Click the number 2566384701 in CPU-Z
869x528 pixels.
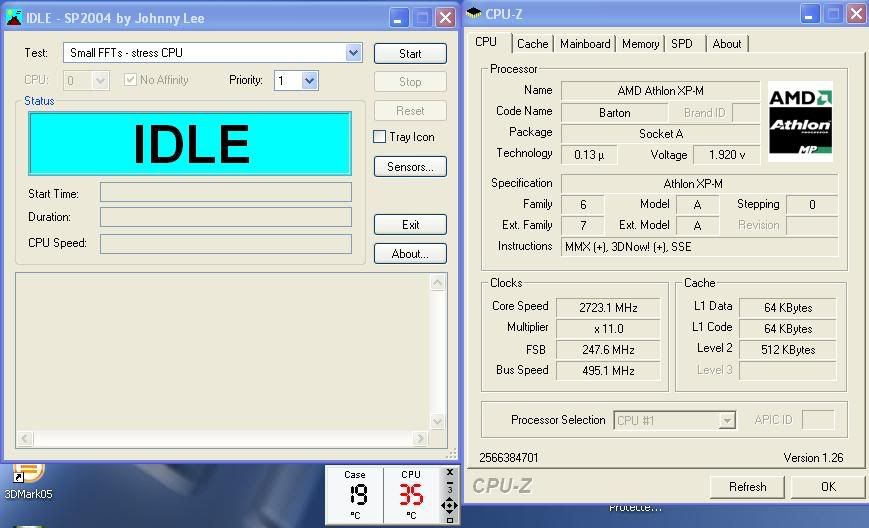click(508, 458)
